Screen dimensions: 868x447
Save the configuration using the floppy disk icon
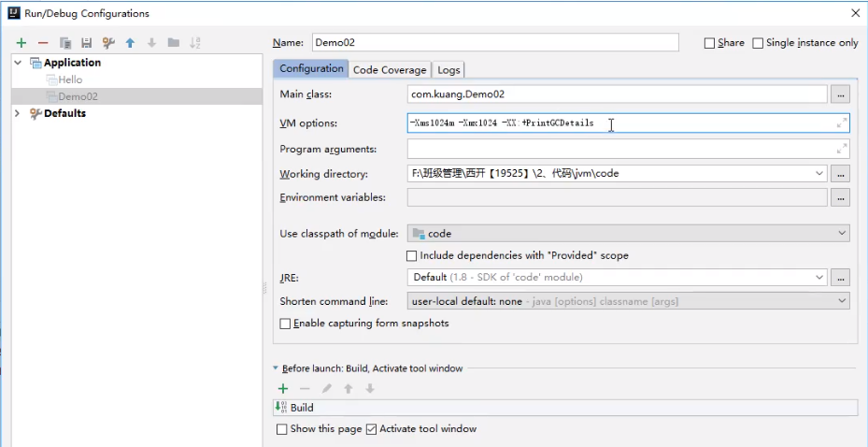coord(86,43)
